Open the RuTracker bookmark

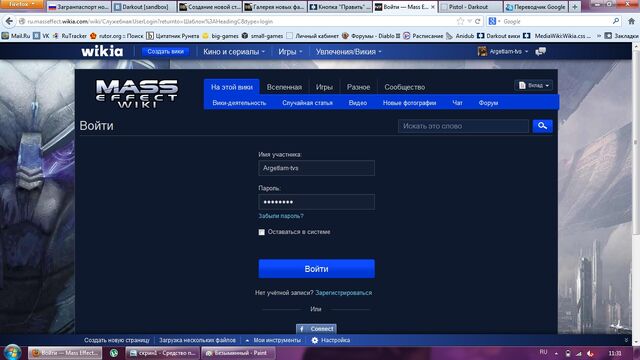pyautogui.click(x=70, y=36)
